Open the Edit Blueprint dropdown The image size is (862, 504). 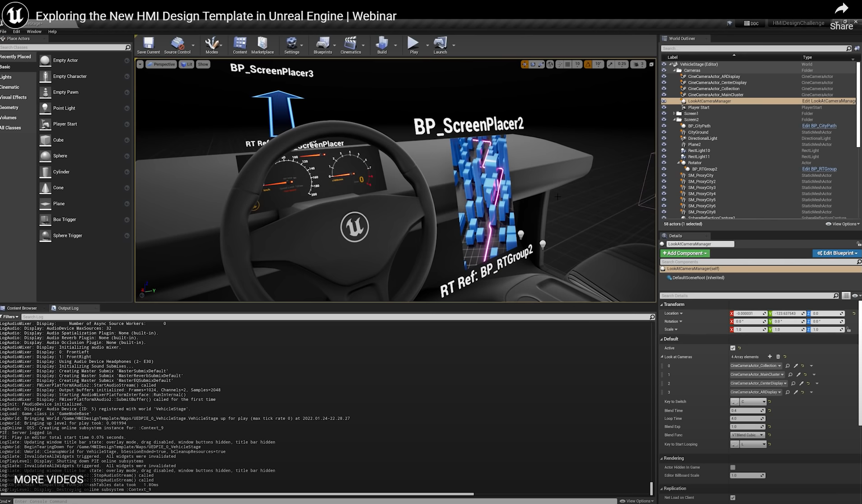(837, 253)
